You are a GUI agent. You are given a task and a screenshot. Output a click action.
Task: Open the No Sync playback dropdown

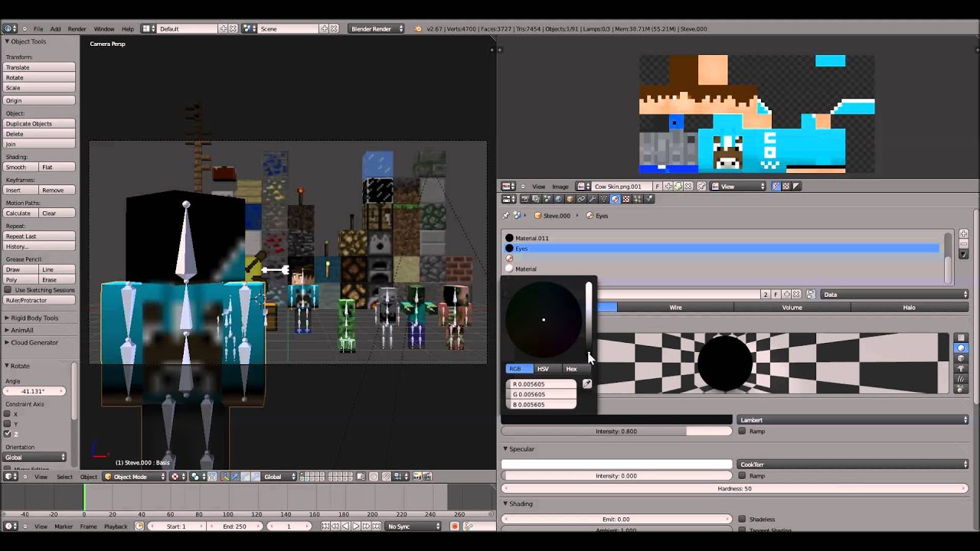tap(414, 527)
